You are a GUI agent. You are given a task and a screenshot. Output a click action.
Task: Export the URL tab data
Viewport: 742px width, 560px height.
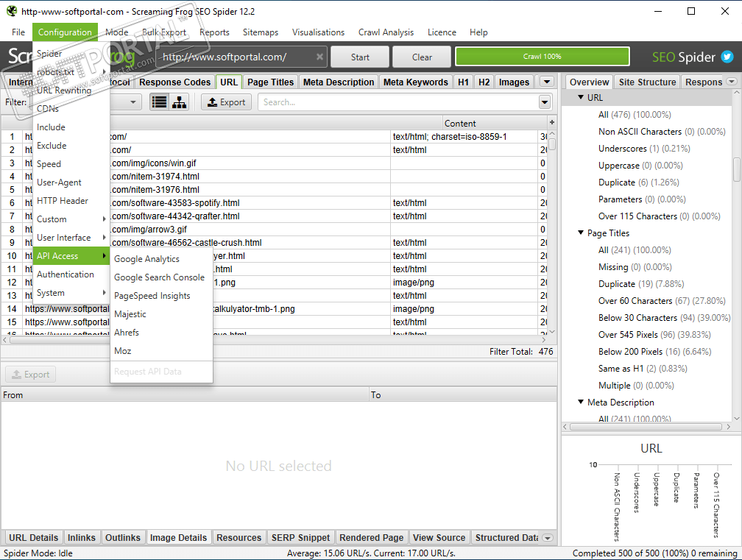[227, 102]
